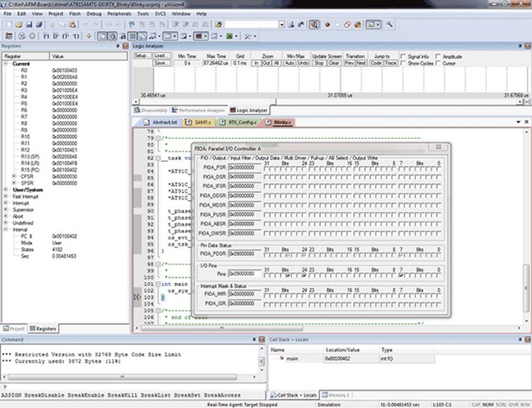Paste from clipboard via toolbar icon
Viewport: 532px width, 408px height.
(72, 25)
